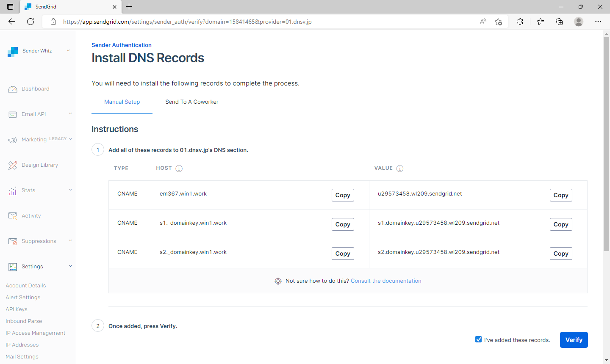The height and width of the screenshot is (364, 610).
Task: Open Inbound Parse settings item
Action: click(x=24, y=321)
